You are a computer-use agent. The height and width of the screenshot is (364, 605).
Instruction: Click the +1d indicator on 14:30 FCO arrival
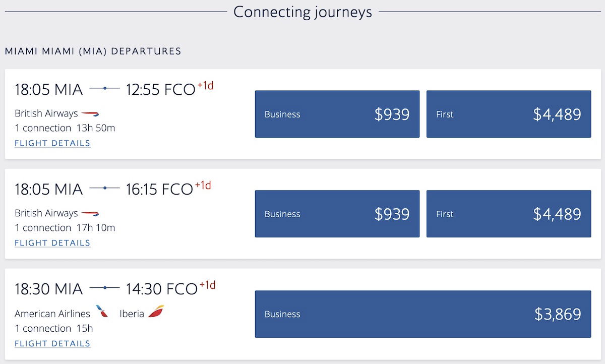(x=207, y=285)
